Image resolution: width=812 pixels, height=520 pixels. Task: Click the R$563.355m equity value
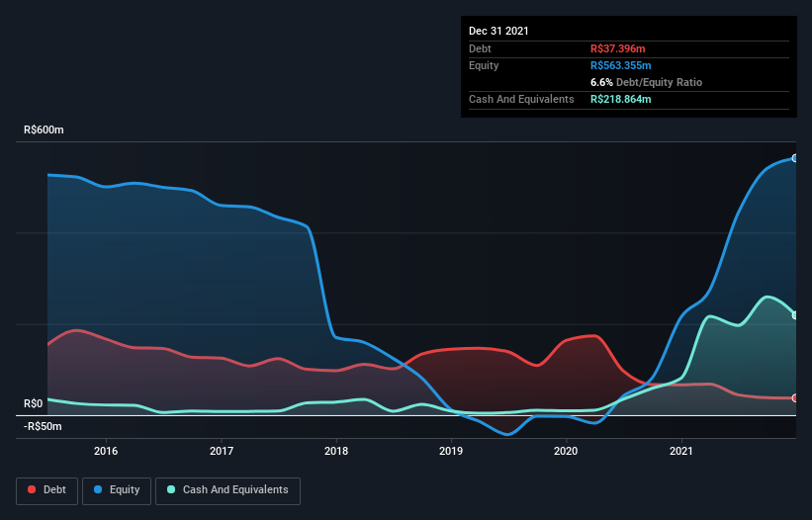tap(621, 65)
